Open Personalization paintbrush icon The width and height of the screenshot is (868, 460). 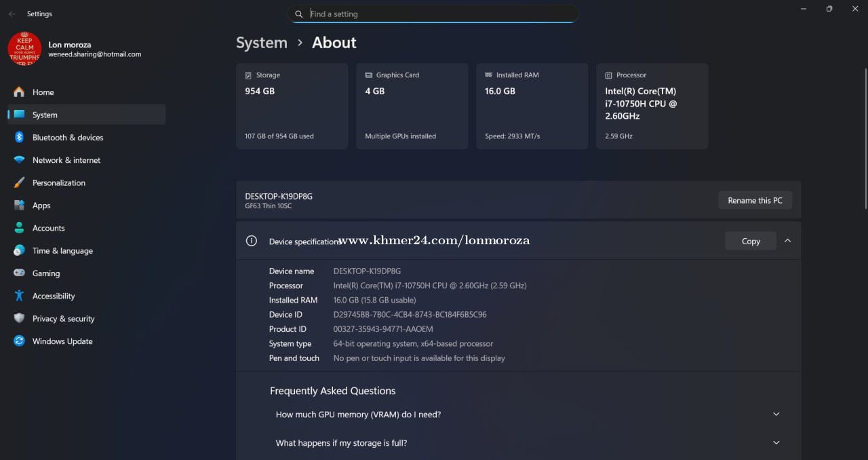click(x=19, y=183)
